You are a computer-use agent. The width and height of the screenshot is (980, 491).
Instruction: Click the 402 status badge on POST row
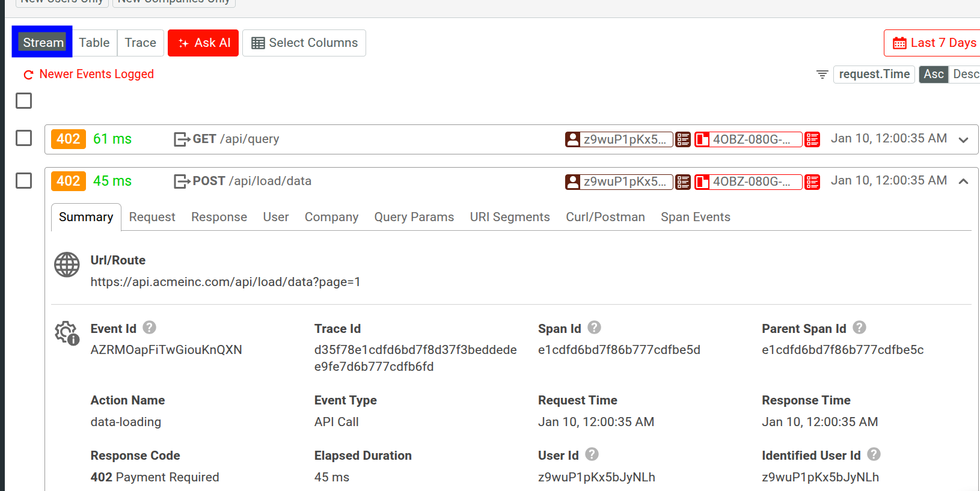tap(69, 181)
